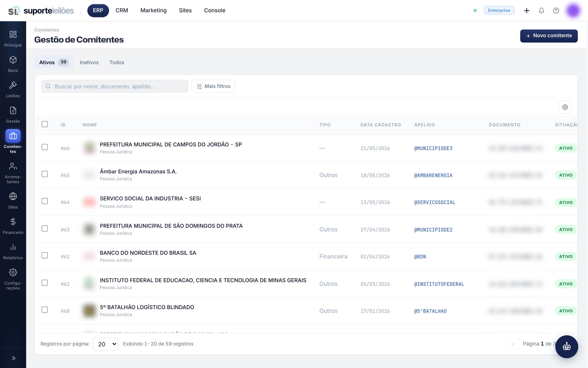Switch to the Inativos tab

(x=89, y=62)
